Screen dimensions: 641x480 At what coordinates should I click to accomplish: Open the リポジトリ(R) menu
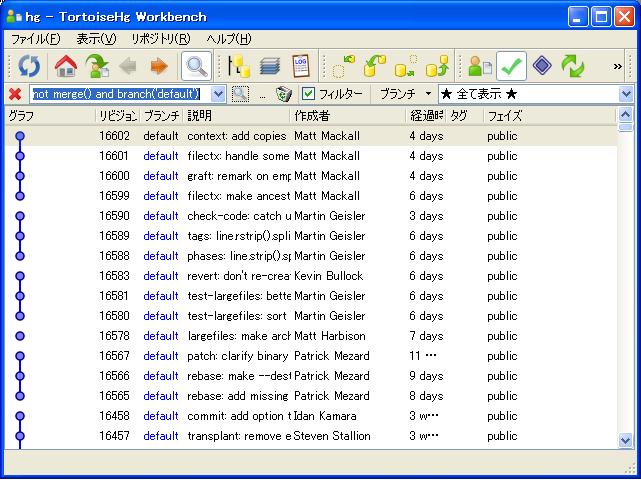[161, 39]
